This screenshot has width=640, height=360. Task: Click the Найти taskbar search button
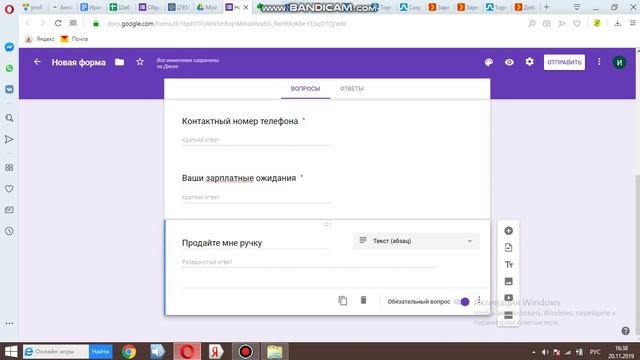[x=100, y=351]
